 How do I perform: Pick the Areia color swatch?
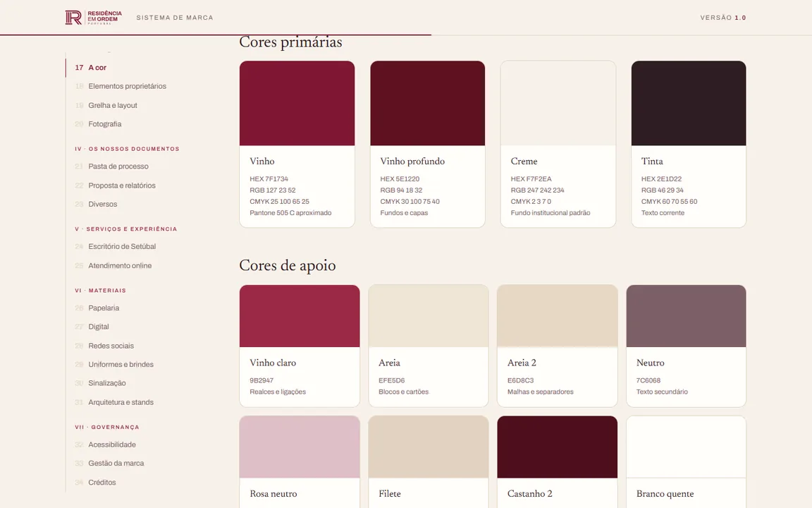[429, 316]
